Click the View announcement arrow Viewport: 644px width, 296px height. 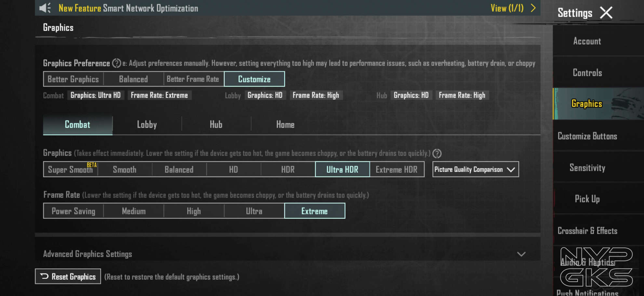click(533, 8)
